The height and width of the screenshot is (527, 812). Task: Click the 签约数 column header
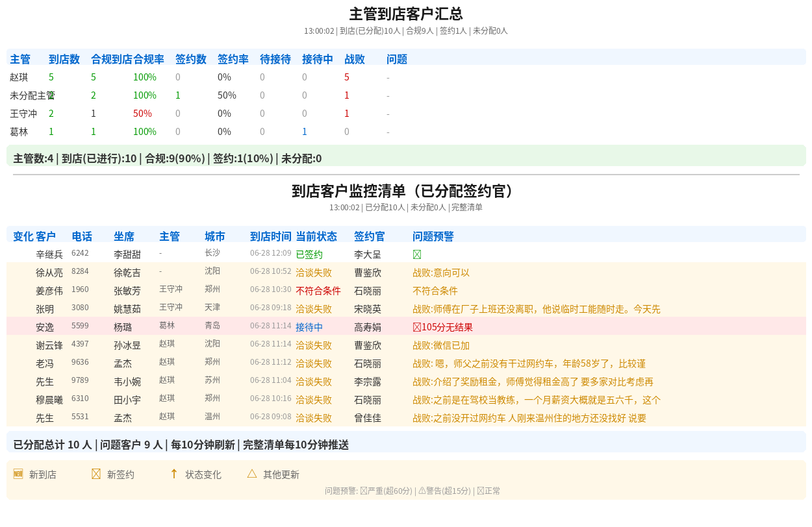pyautogui.click(x=191, y=59)
